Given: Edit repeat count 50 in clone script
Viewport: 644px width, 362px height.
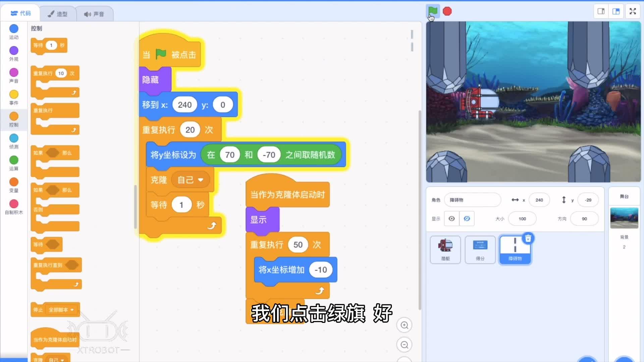Looking at the screenshot, I should [298, 245].
